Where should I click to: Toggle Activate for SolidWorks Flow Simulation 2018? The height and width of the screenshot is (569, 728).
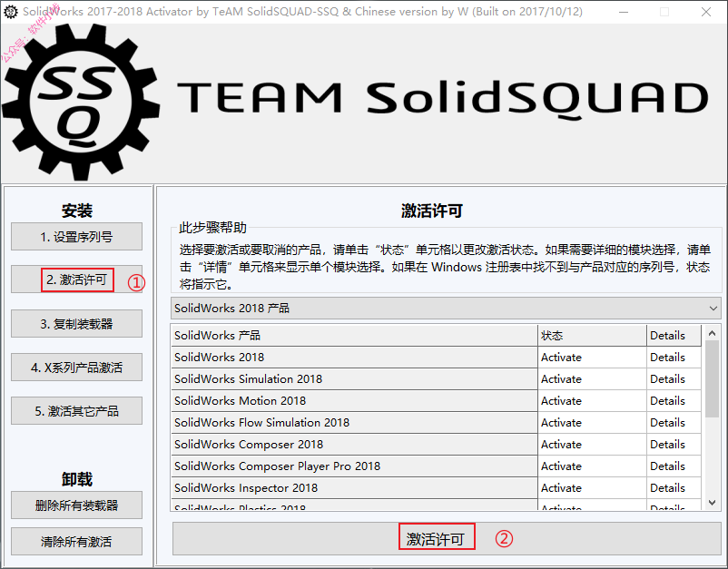click(x=592, y=423)
